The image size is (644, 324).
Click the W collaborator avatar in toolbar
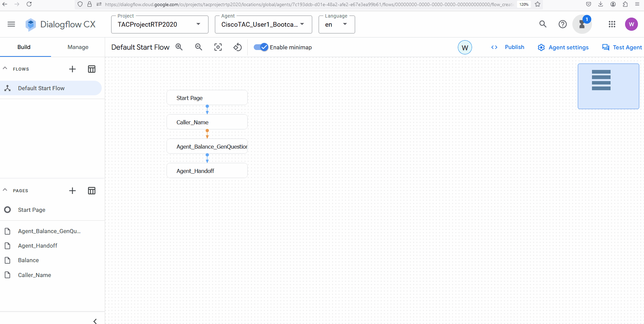(x=465, y=47)
